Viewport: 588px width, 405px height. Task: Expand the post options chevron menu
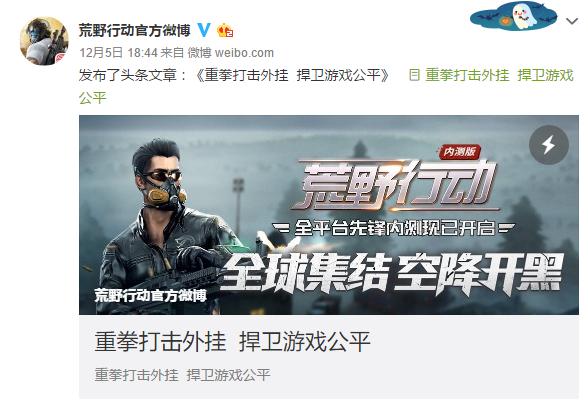click(x=572, y=21)
